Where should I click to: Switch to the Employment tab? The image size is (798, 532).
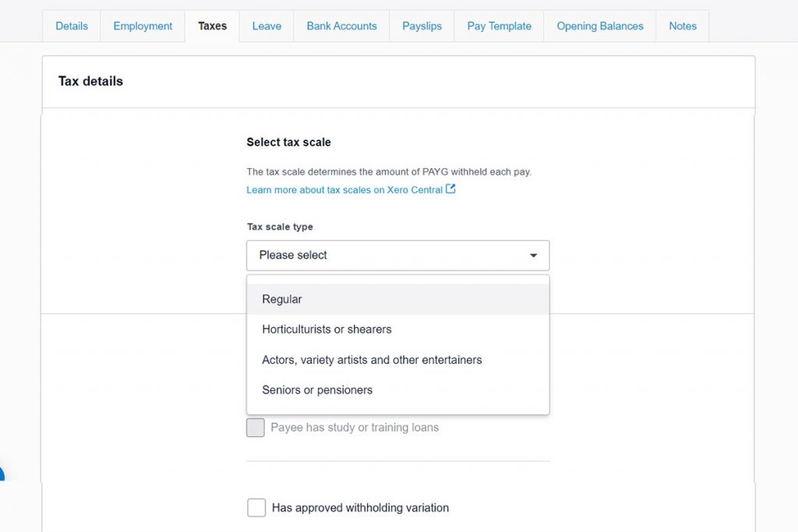(x=142, y=26)
